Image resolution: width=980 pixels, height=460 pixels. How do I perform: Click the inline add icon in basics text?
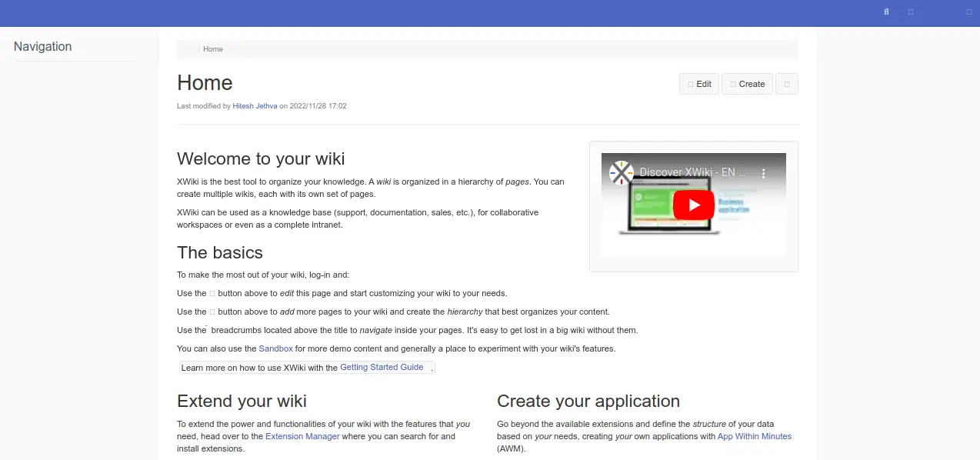pyautogui.click(x=212, y=312)
